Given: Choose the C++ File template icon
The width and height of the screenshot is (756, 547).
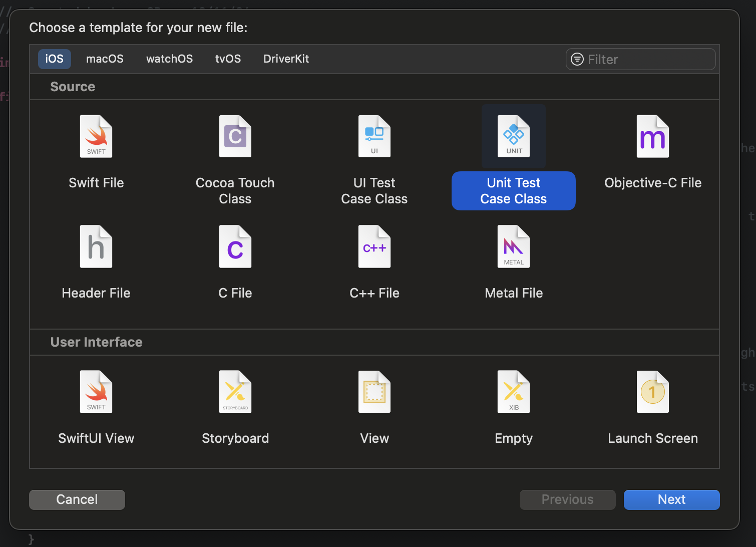Looking at the screenshot, I should pos(374,246).
